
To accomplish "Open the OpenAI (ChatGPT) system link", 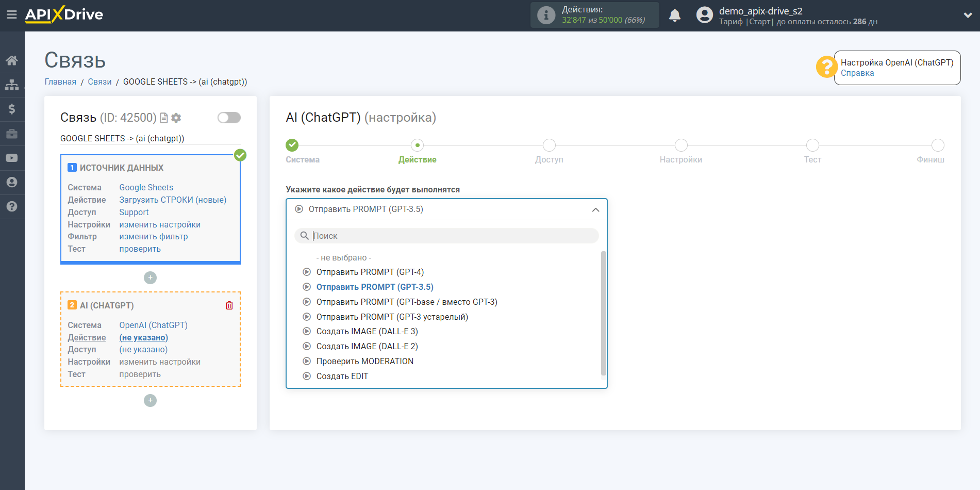I will [x=153, y=325].
